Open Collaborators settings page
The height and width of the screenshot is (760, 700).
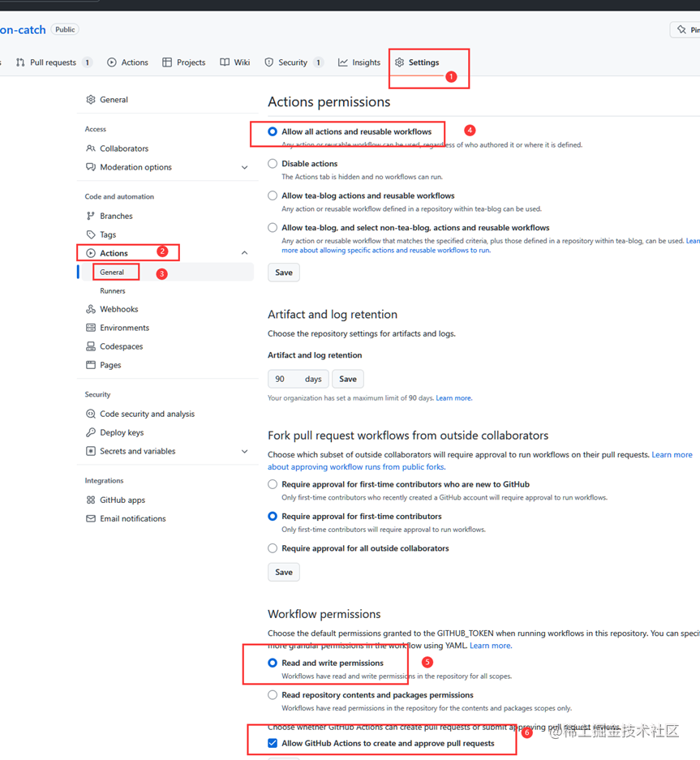click(124, 148)
